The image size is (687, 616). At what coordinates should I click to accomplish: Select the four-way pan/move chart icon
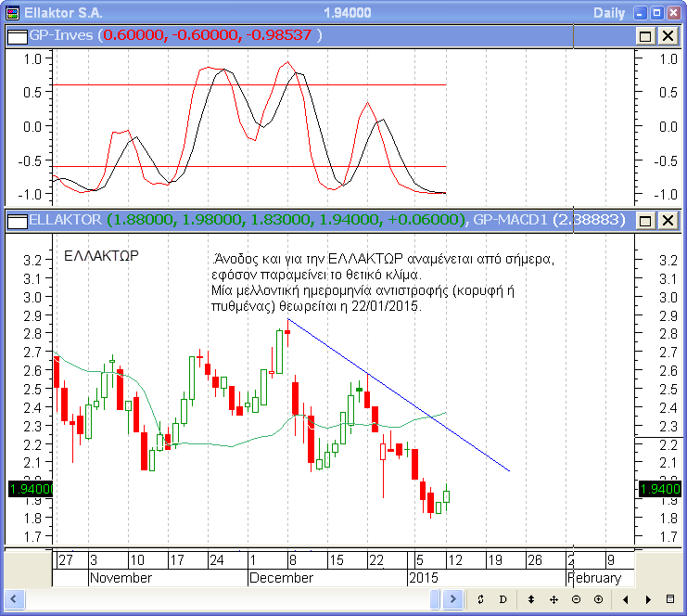pos(553,599)
